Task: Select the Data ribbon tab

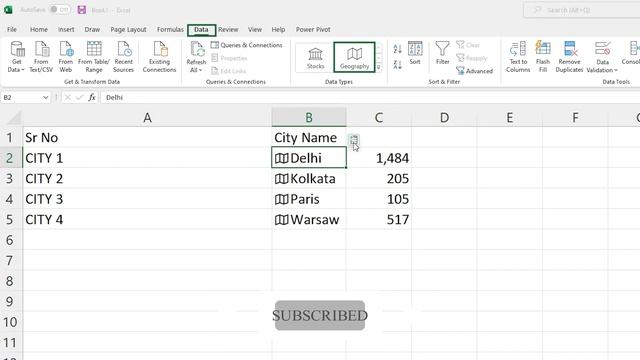Action: pyautogui.click(x=201, y=30)
